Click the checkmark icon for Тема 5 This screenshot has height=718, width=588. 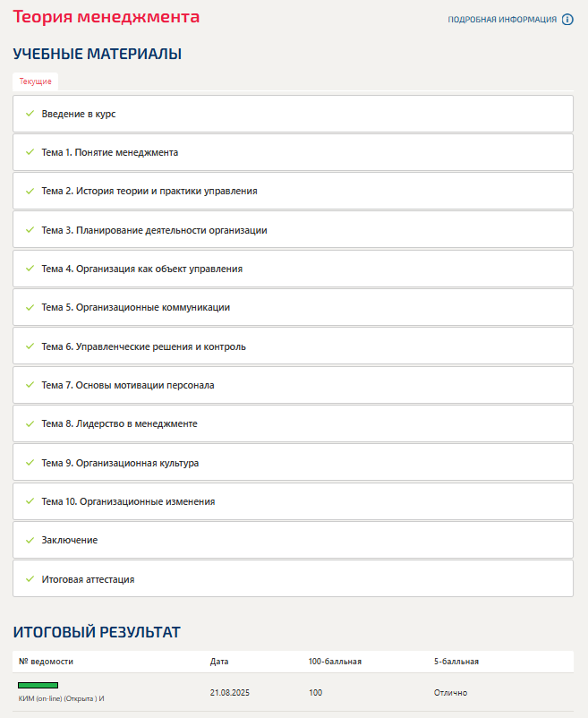tap(30, 307)
